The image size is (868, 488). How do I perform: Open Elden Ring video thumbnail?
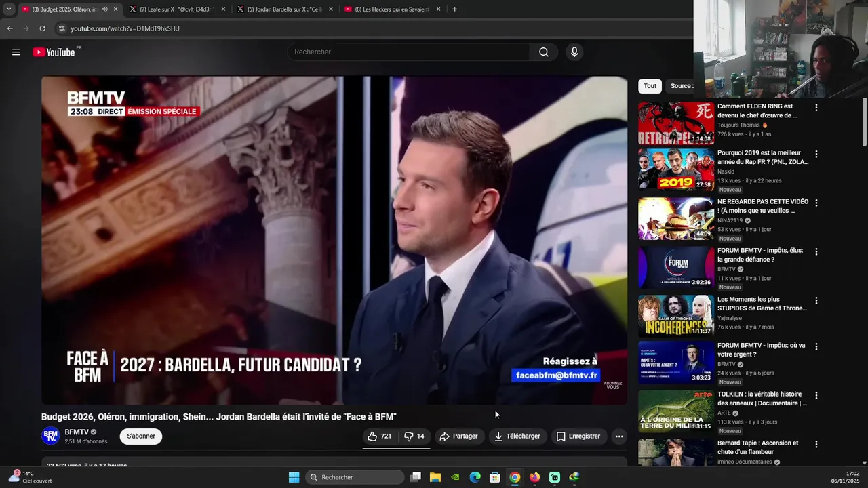(676, 123)
